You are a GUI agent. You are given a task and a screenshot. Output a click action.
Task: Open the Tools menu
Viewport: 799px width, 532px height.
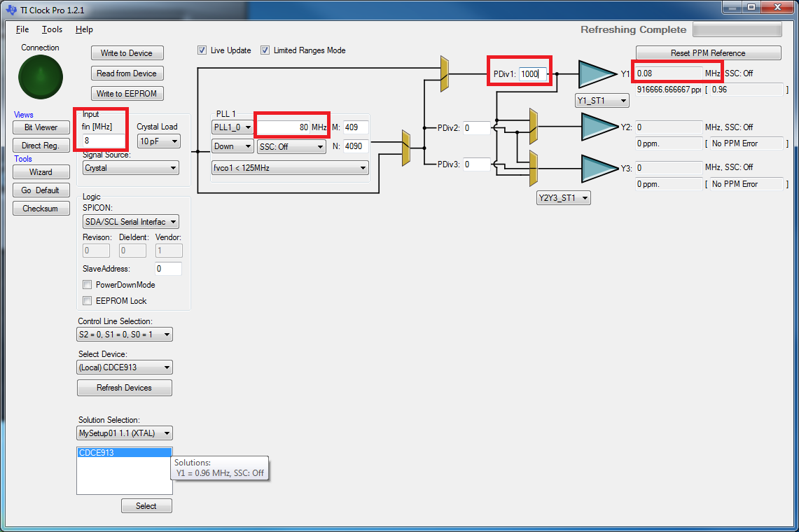pyautogui.click(x=52, y=29)
